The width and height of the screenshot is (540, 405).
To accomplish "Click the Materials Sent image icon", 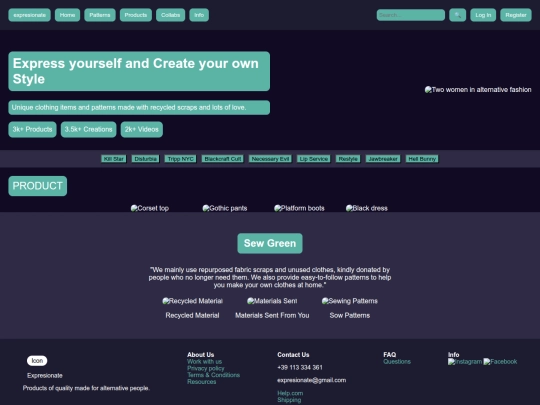I will point(272,301).
